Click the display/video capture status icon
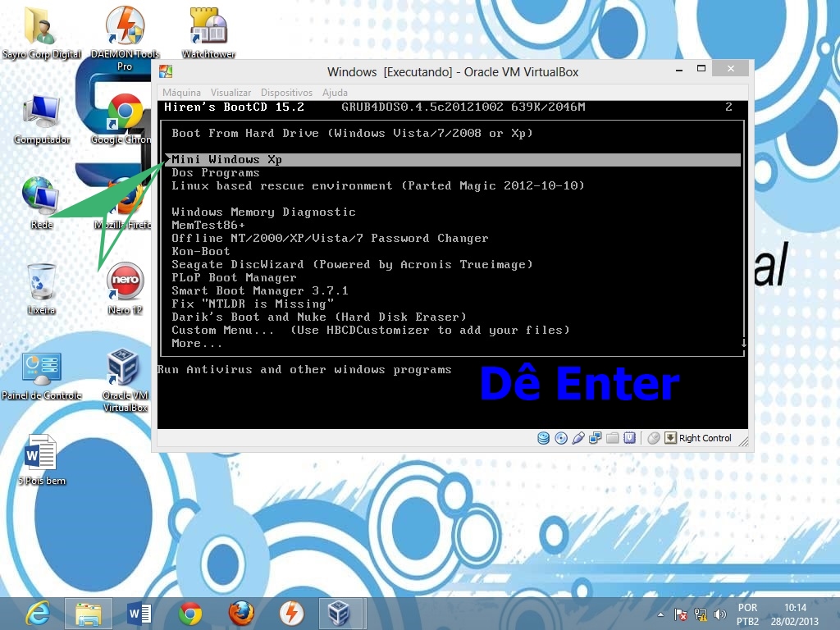 (x=629, y=438)
